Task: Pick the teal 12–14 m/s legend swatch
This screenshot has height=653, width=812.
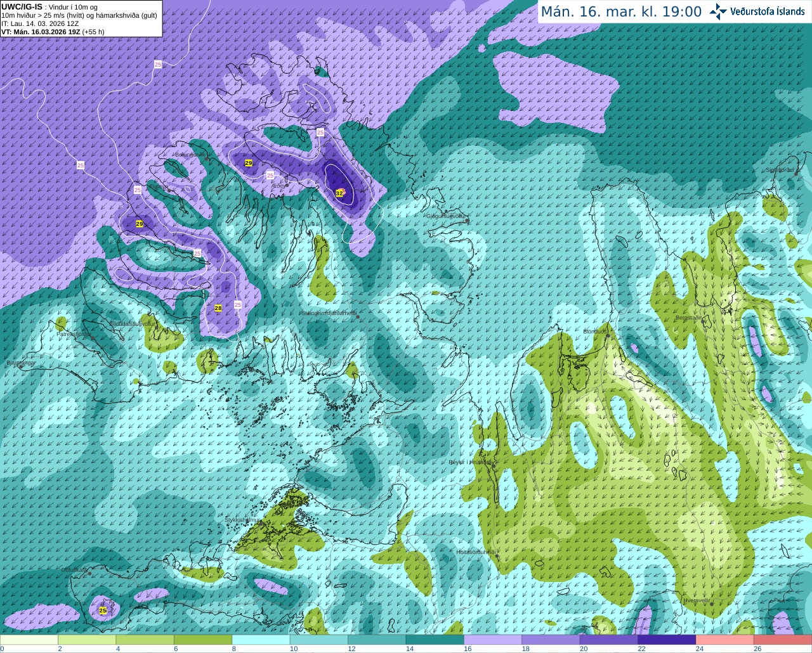Action: click(x=377, y=640)
